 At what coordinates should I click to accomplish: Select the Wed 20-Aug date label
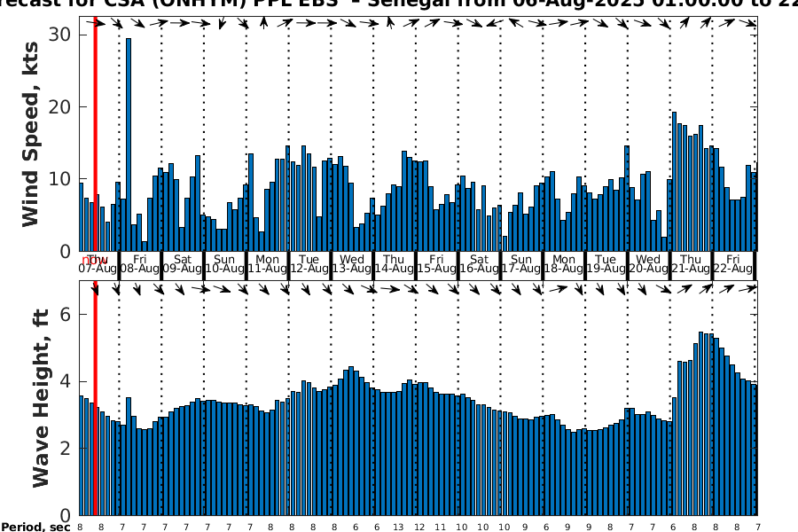click(648, 264)
